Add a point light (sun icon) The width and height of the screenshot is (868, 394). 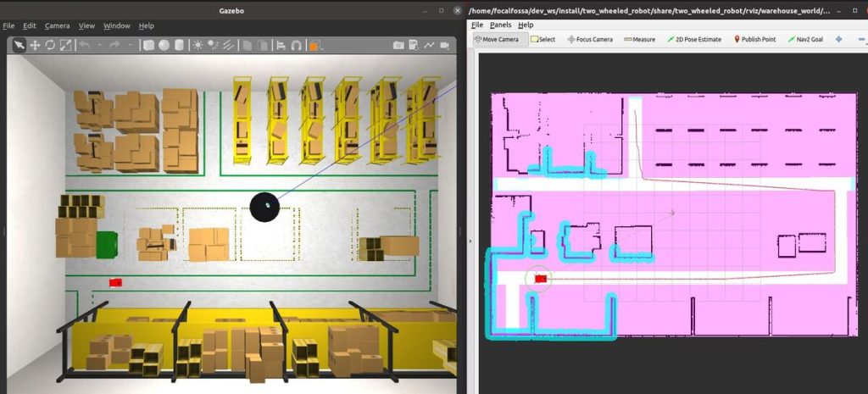click(198, 45)
